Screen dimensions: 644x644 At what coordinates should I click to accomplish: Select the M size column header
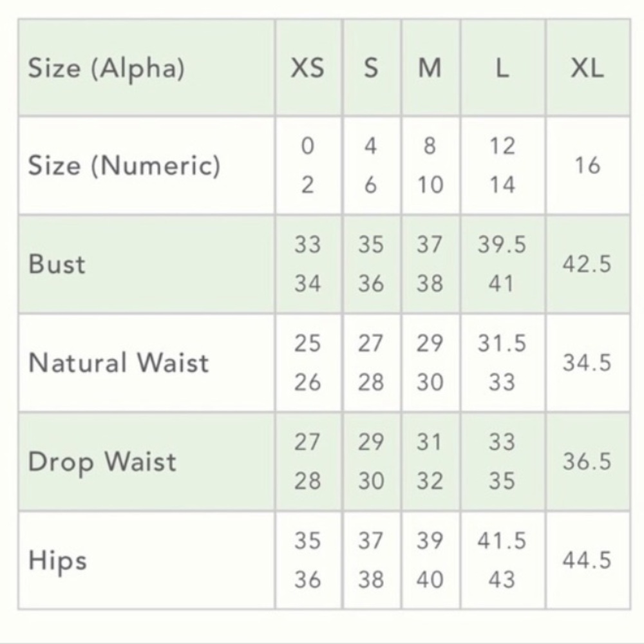pos(430,68)
